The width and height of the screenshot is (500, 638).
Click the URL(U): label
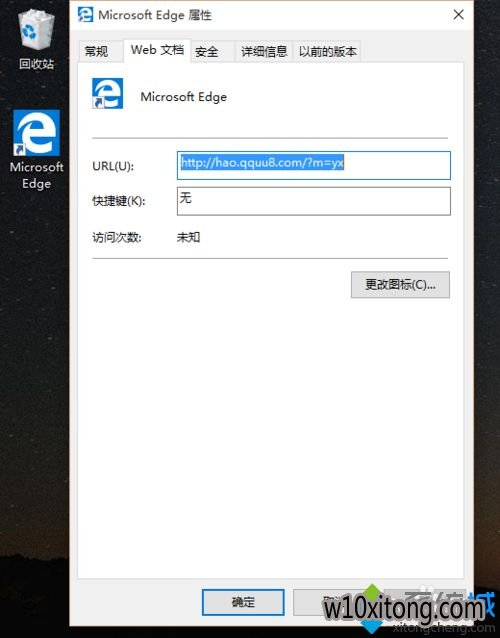coord(113,166)
